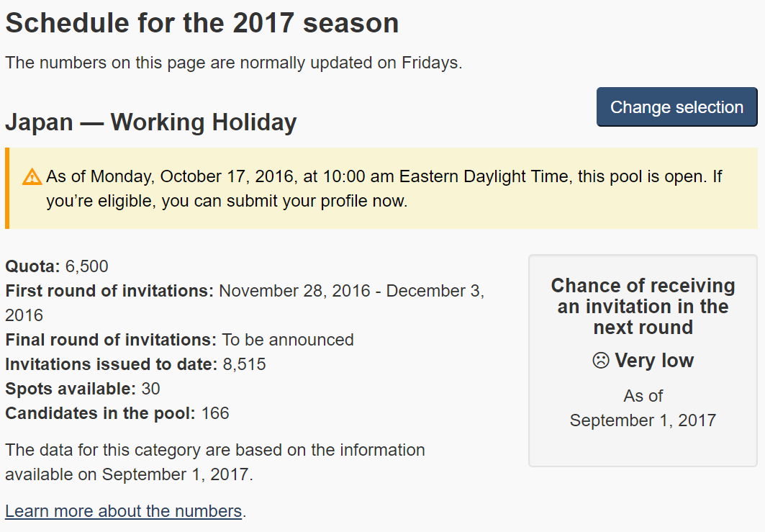765x532 pixels.
Task: Click the orange warning triangle icon
Action: pyautogui.click(x=32, y=176)
